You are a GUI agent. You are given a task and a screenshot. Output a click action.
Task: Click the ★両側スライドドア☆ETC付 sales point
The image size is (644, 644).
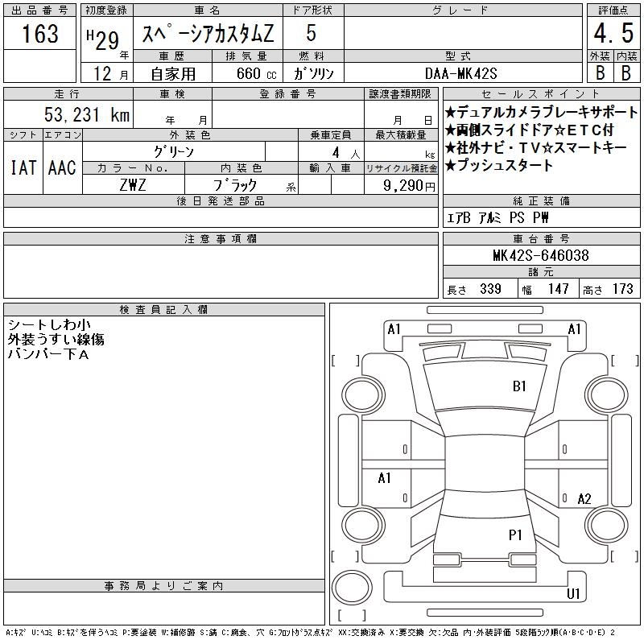point(530,130)
